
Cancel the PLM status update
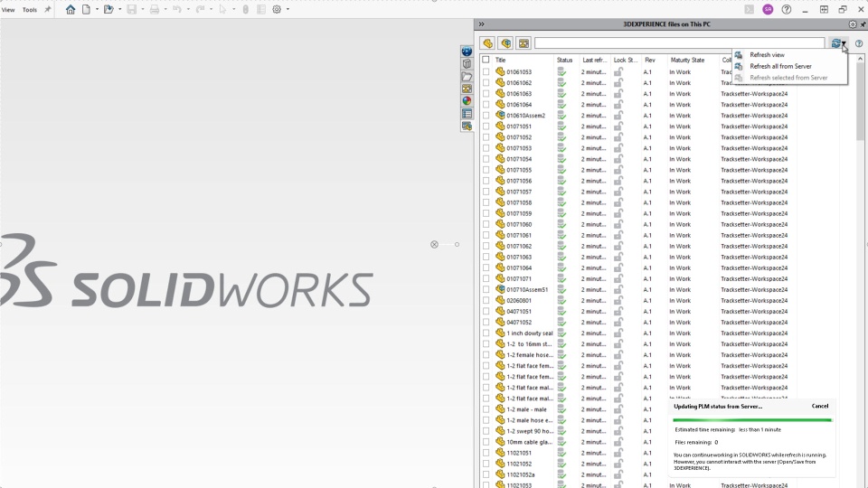820,406
